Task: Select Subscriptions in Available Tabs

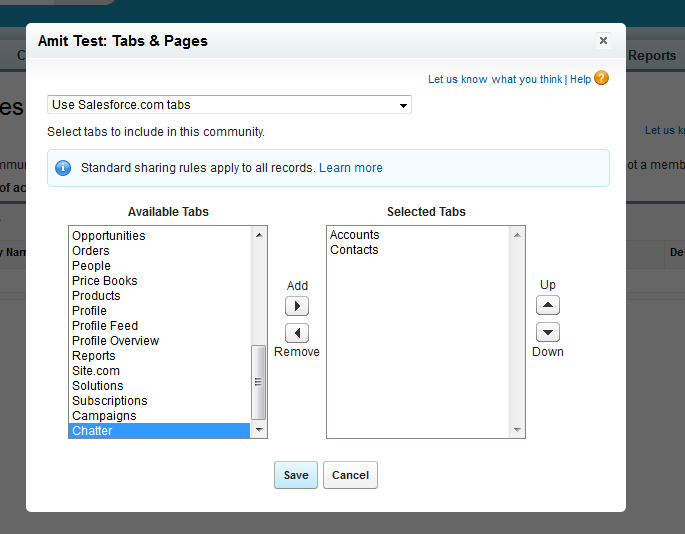Action: [x=159, y=401]
